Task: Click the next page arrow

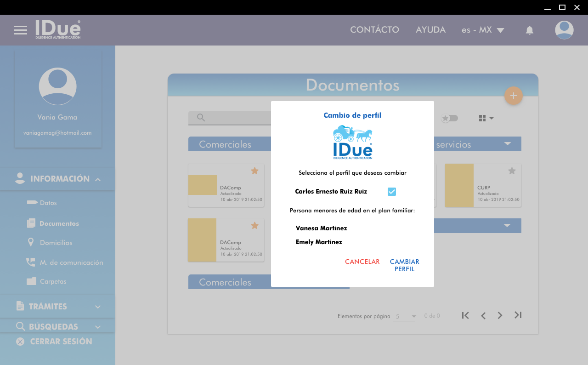Action: pyautogui.click(x=500, y=315)
